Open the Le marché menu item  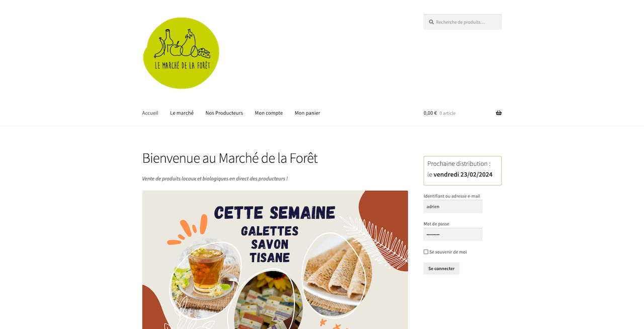click(x=182, y=113)
